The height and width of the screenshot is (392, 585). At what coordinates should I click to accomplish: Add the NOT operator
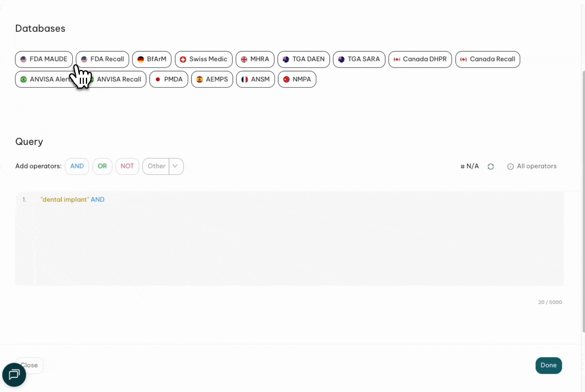click(127, 166)
